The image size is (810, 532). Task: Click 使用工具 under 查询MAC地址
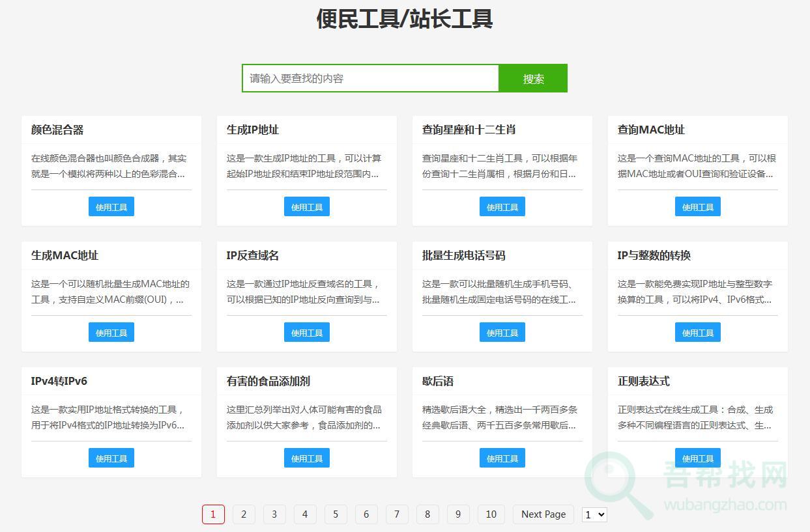point(698,207)
